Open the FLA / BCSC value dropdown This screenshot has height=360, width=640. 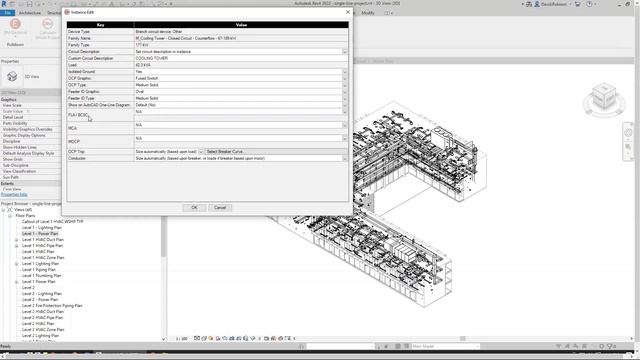345,111
